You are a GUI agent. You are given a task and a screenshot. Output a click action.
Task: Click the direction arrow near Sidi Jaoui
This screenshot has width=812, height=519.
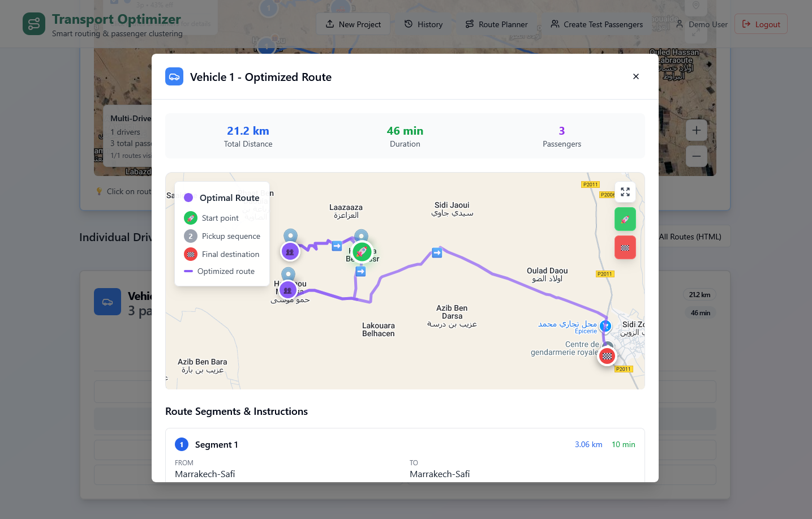pos(437,253)
